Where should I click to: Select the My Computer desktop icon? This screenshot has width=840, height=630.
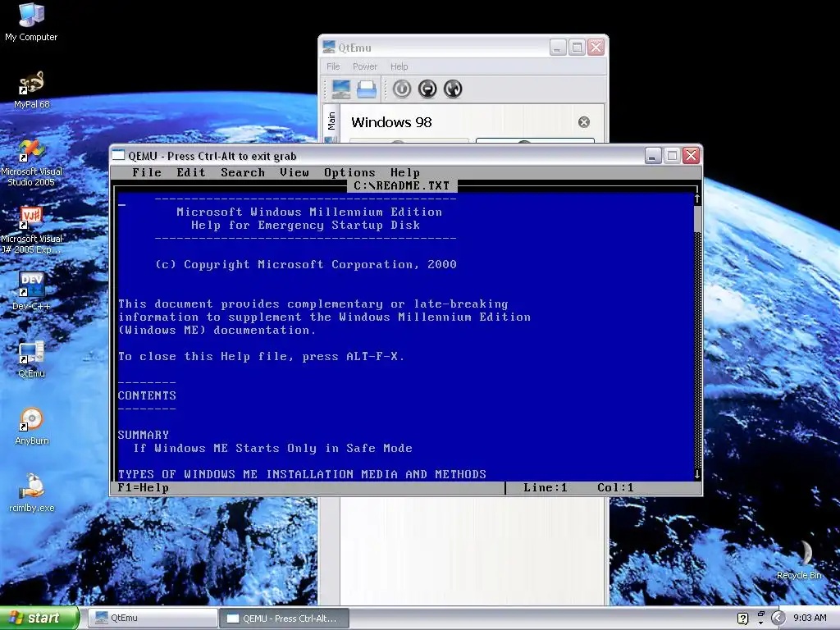pyautogui.click(x=31, y=22)
